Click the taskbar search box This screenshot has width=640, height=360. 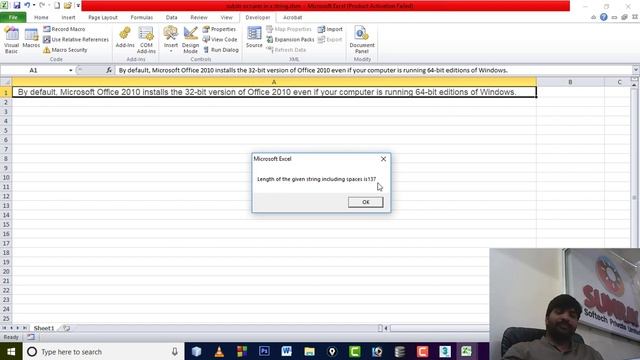[103, 351]
